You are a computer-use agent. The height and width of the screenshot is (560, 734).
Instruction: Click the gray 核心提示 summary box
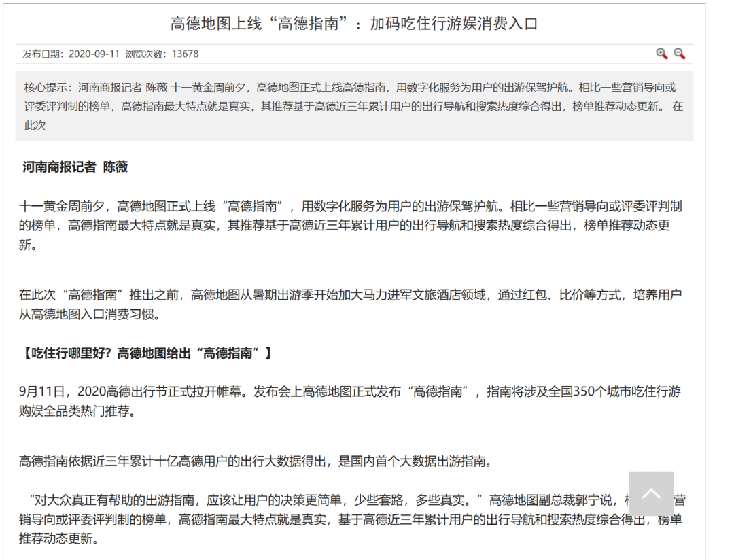tap(353, 106)
